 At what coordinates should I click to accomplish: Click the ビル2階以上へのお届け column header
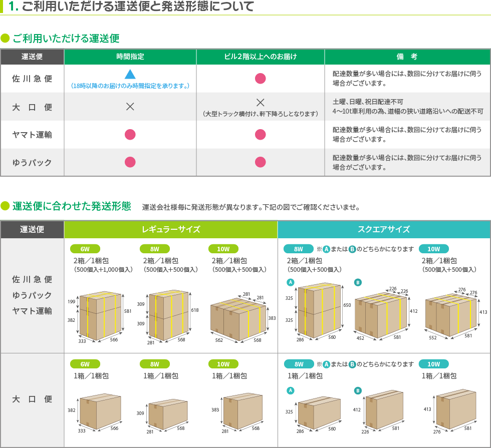tap(260, 57)
